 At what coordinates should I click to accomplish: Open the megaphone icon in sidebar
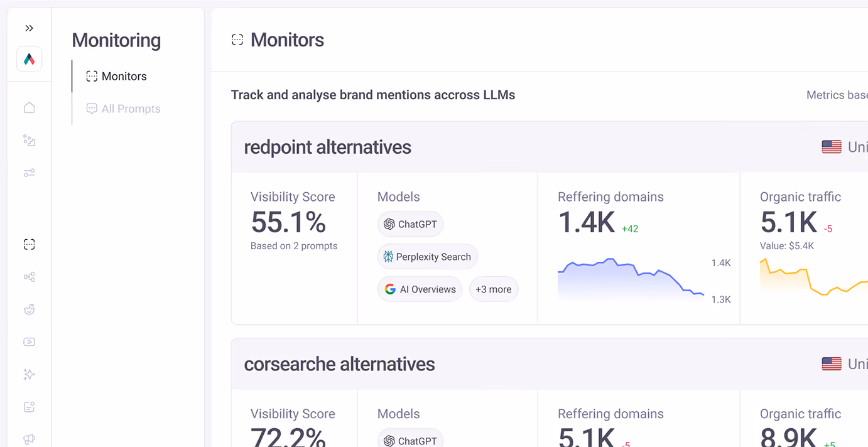pos(29,439)
